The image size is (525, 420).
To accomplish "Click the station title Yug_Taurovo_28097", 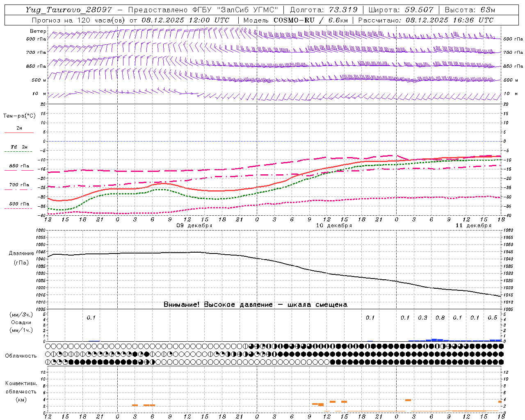I will [x=69, y=10].
